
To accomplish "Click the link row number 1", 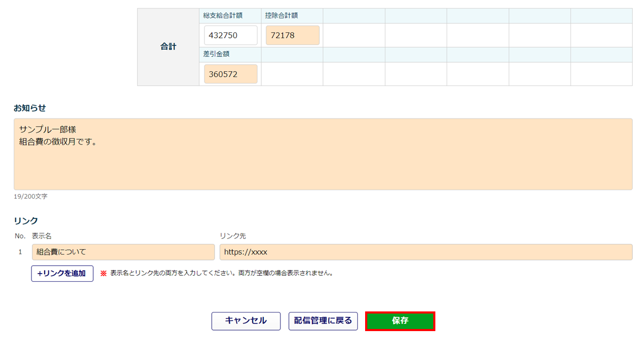I will 20,252.
